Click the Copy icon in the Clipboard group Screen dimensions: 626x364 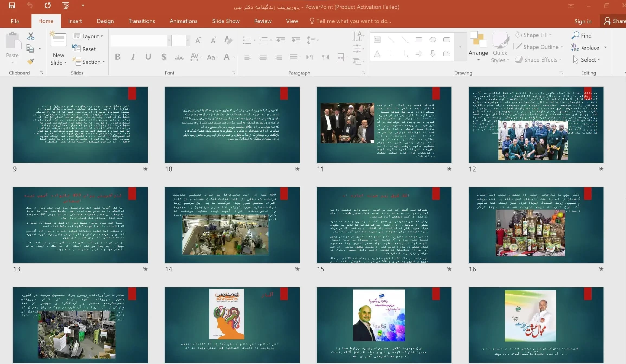tap(30, 49)
